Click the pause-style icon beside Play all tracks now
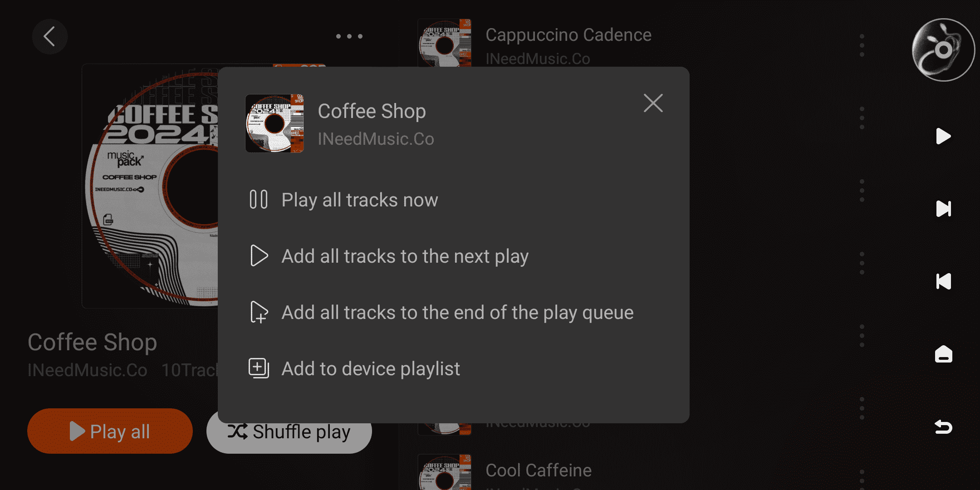The height and width of the screenshot is (490, 980). (x=259, y=200)
